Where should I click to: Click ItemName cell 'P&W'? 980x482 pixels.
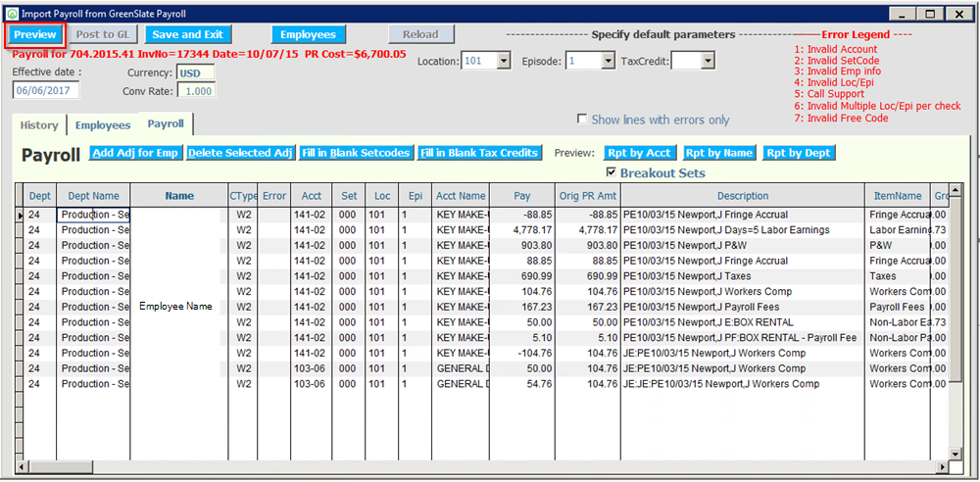point(898,245)
